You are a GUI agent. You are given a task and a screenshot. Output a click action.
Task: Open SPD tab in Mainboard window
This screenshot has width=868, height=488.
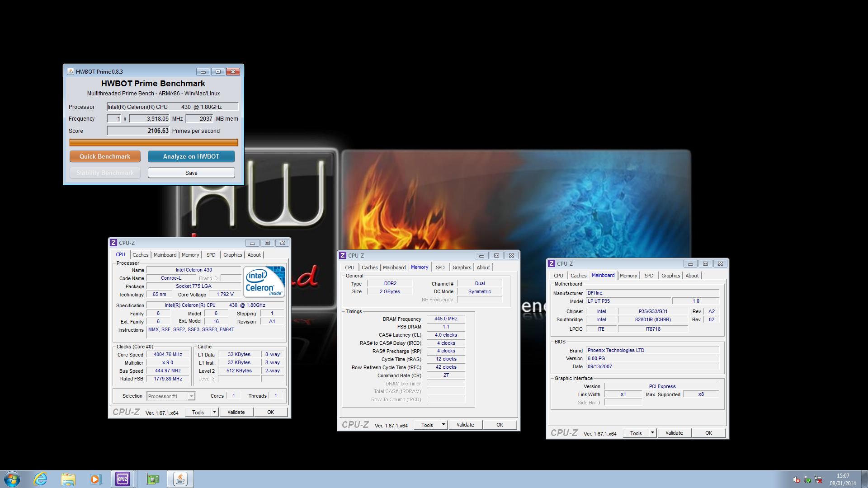pyautogui.click(x=649, y=276)
